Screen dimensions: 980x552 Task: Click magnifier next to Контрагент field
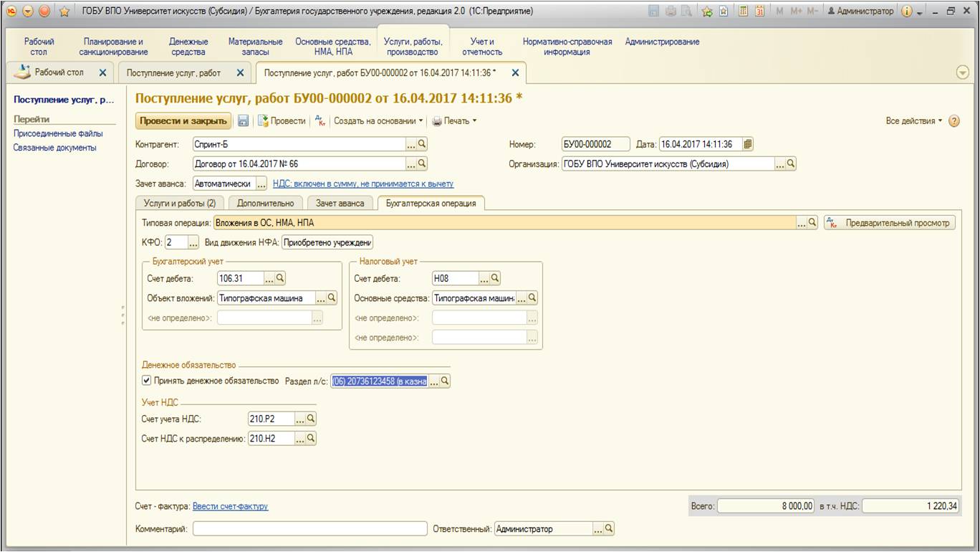pyautogui.click(x=422, y=144)
